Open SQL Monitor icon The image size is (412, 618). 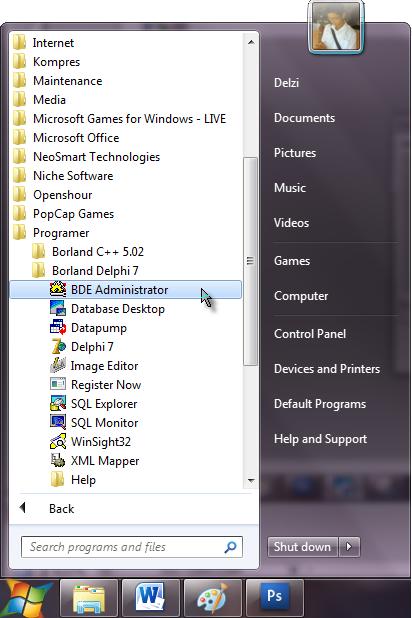coord(58,422)
